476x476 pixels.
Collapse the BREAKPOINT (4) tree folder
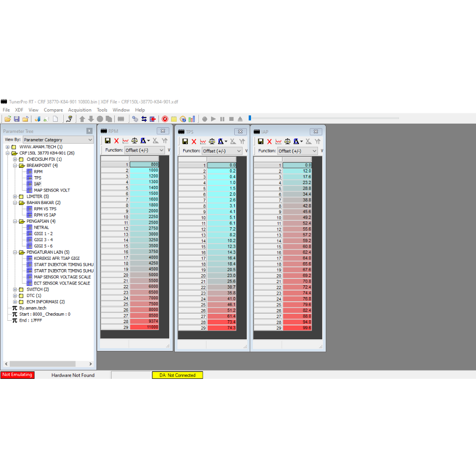tap(15, 165)
